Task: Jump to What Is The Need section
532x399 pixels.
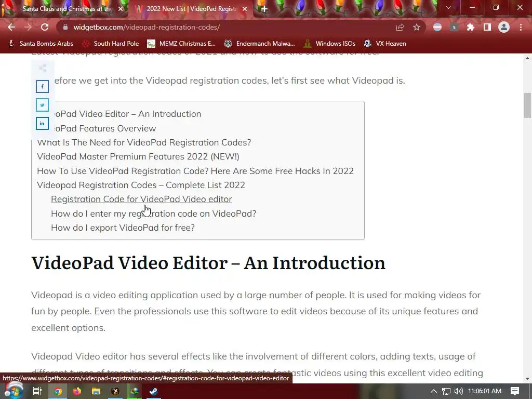Action: (144, 142)
